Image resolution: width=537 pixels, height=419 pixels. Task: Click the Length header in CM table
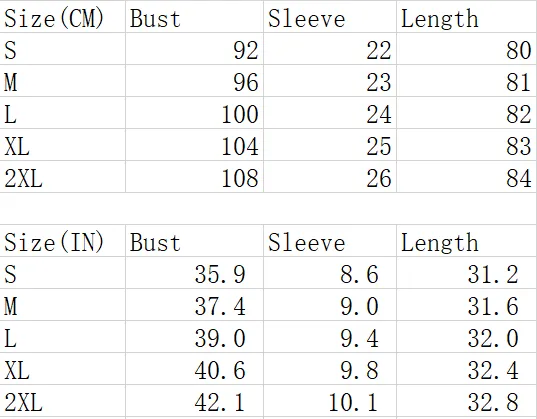(x=467, y=17)
